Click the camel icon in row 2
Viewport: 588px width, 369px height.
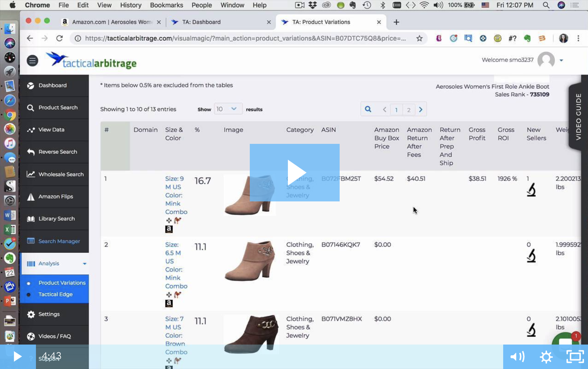point(178,295)
